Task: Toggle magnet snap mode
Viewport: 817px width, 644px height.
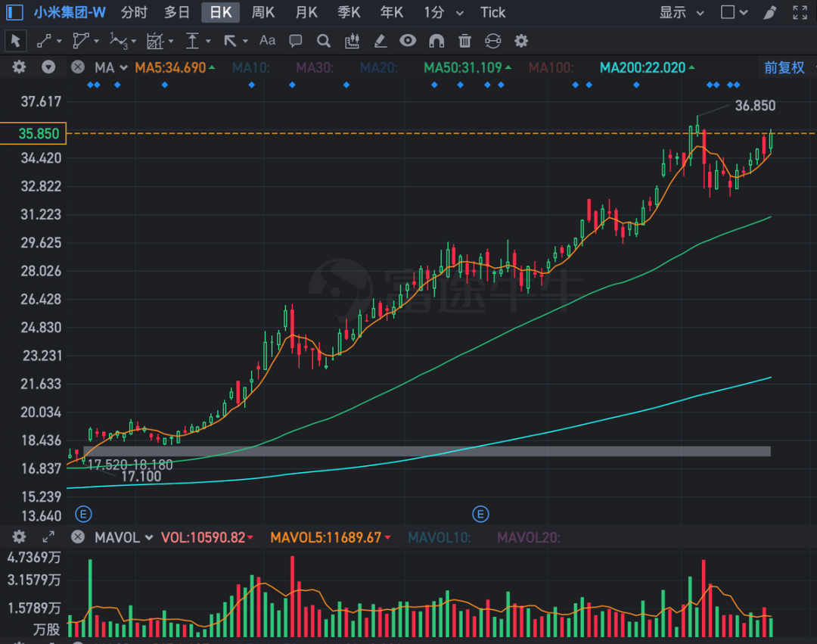Action: (436, 41)
